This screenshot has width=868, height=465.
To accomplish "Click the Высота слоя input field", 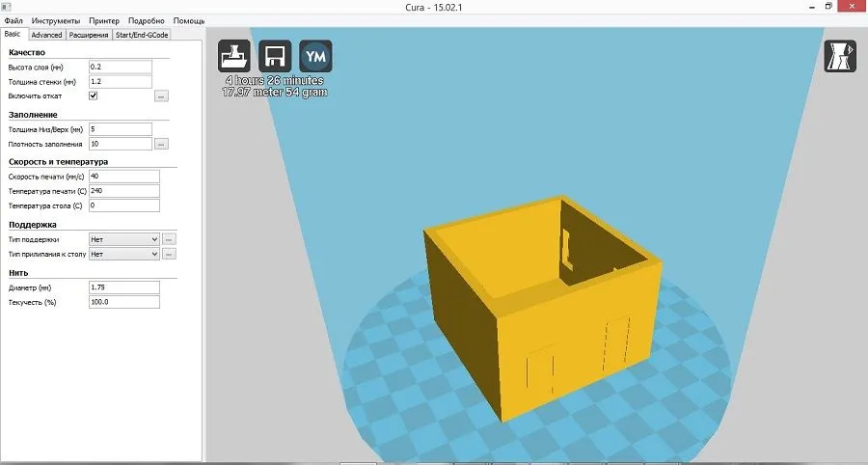I will pyautogui.click(x=120, y=67).
